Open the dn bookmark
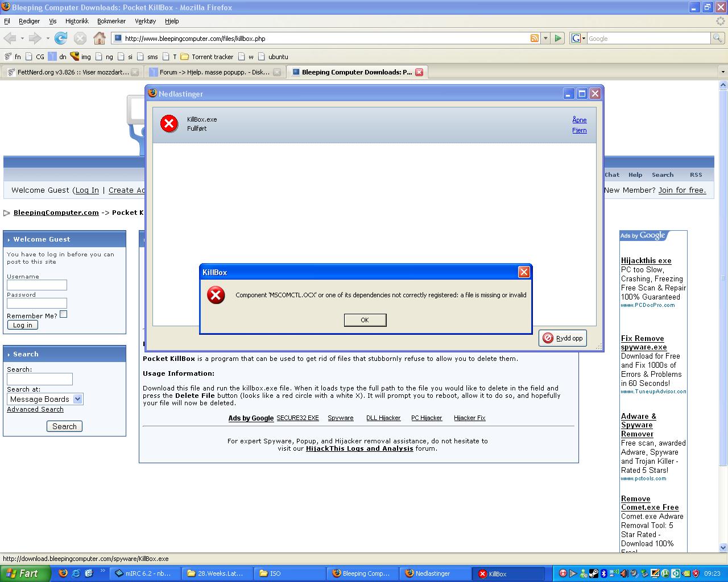 click(57, 57)
